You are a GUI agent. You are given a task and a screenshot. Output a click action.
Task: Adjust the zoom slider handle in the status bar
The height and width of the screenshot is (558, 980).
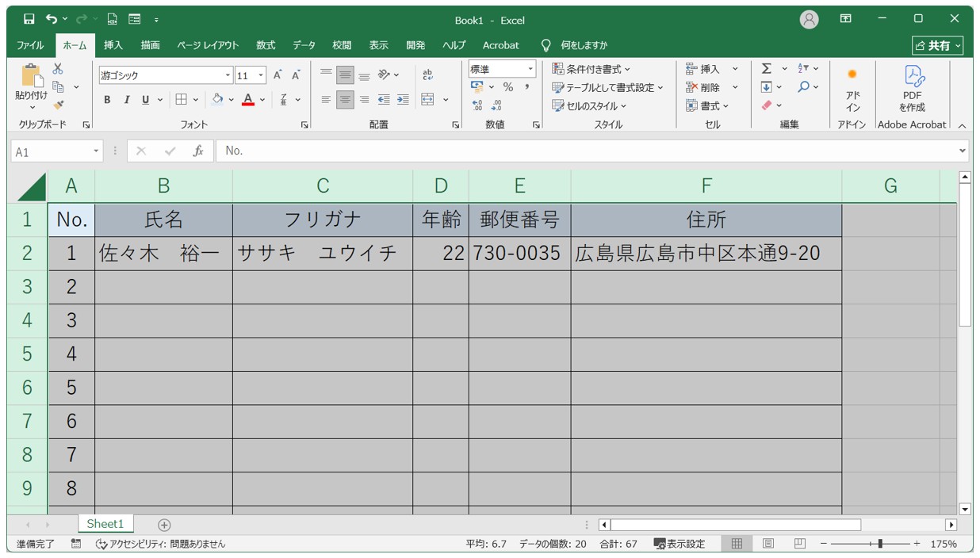coord(880,544)
